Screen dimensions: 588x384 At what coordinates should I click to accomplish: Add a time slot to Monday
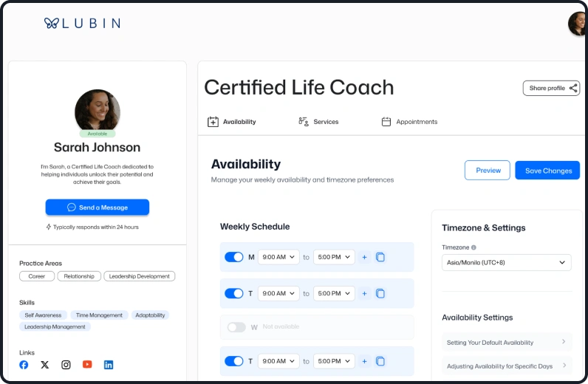click(363, 257)
